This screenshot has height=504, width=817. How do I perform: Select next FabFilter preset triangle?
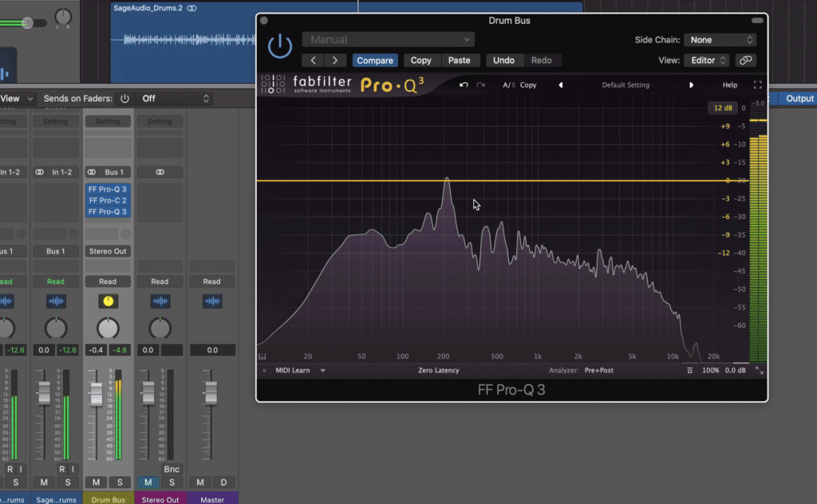(x=692, y=85)
